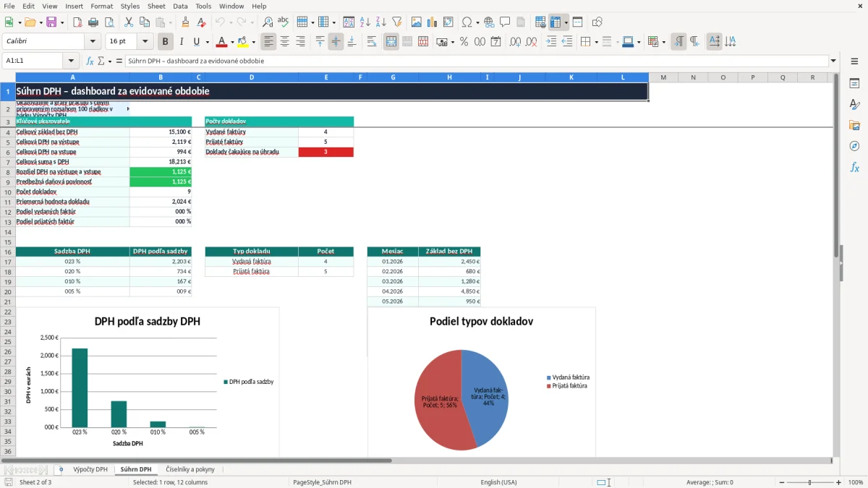The image size is (868, 488).
Task: Open the Format menu
Action: pos(101,6)
